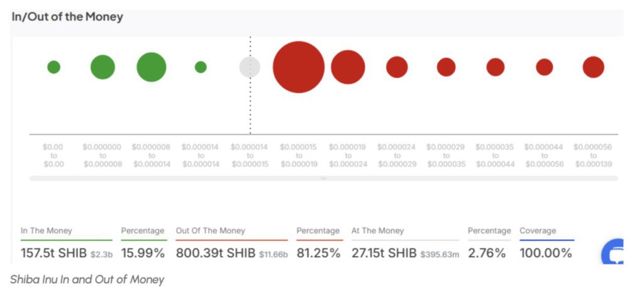644x287 pixels.
Task: Click the 800.39t SHIB value
Action: coord(216,253)
